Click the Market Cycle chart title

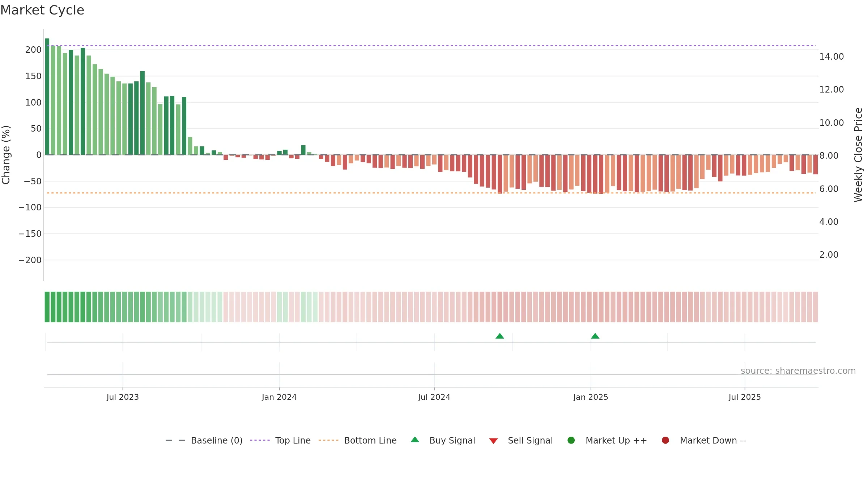coord(42,10)
